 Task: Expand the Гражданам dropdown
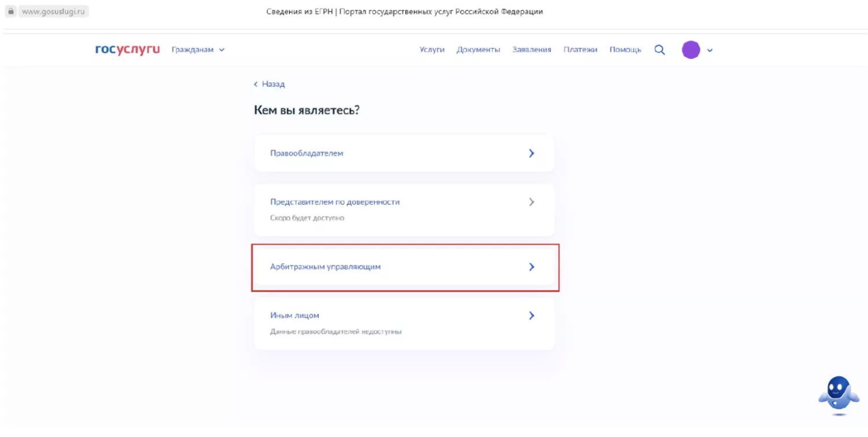tap(198, 50)
